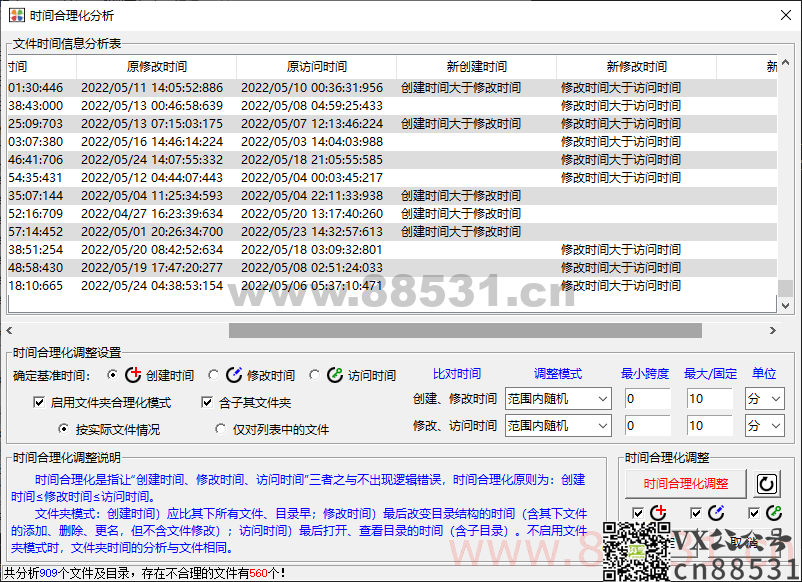Click the horizontal scrollbar thumb

(465, 330)
